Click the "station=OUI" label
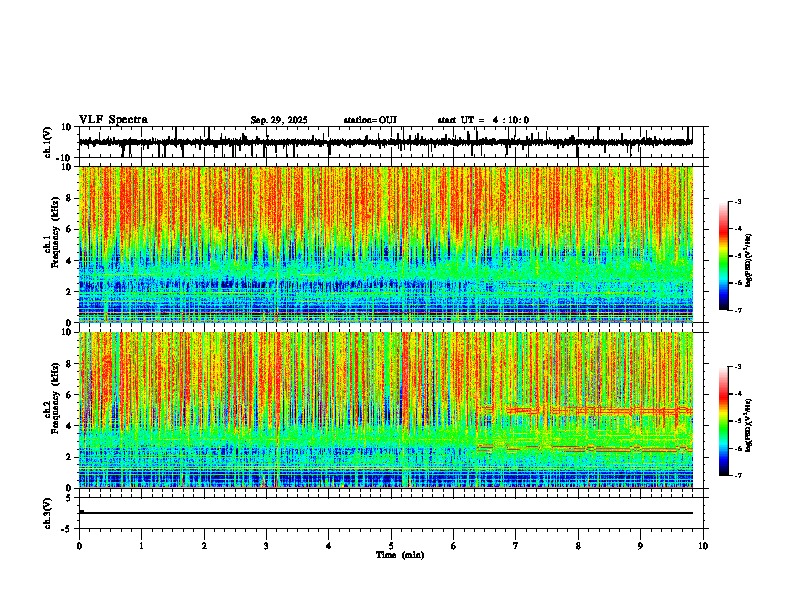The height and width of the screenshot is (612, 792). pos(370,120)
